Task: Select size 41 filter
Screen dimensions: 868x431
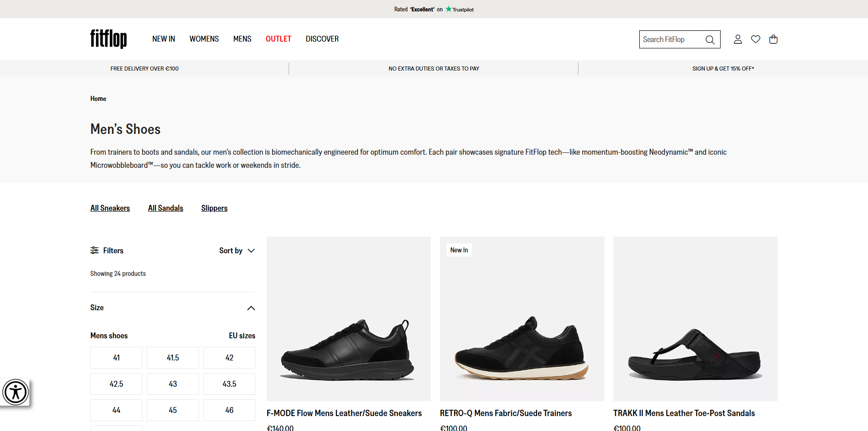Action: tap(116, 358)
